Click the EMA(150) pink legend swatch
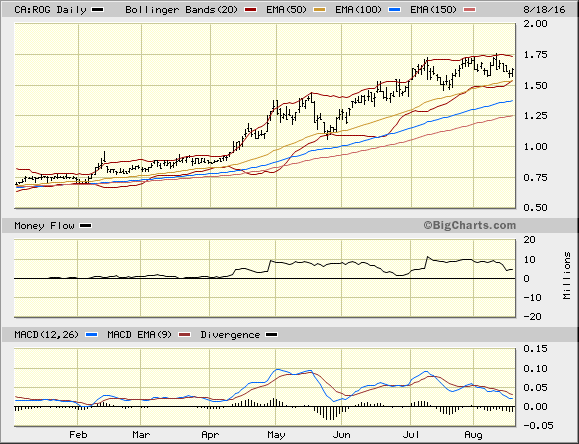This screenshot has width=579, height=444. click(x=470, y=10)
